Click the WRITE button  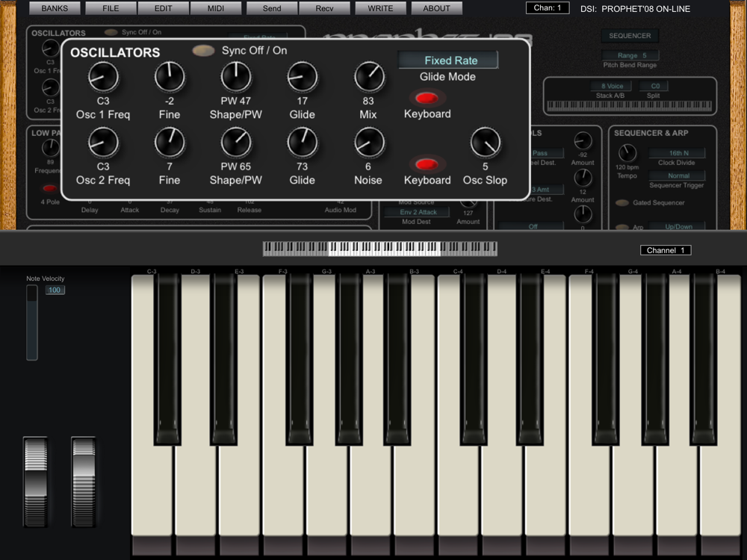(381, 8)
